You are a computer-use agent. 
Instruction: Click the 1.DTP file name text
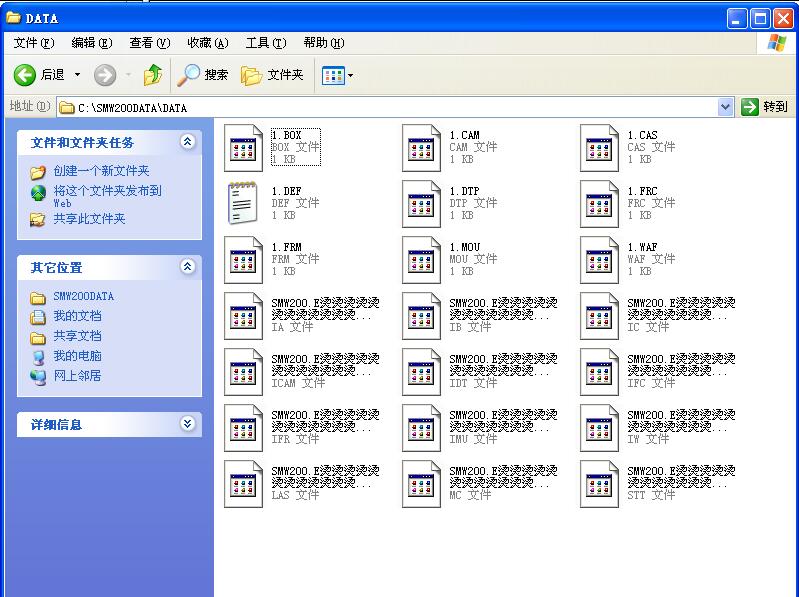click(x=464, y=192)
